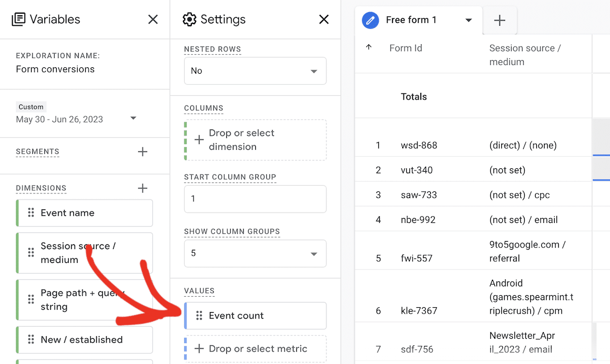Click the (direct) / (none) cell
This screenshot has width=610, height=364.
tap(523, 145)
